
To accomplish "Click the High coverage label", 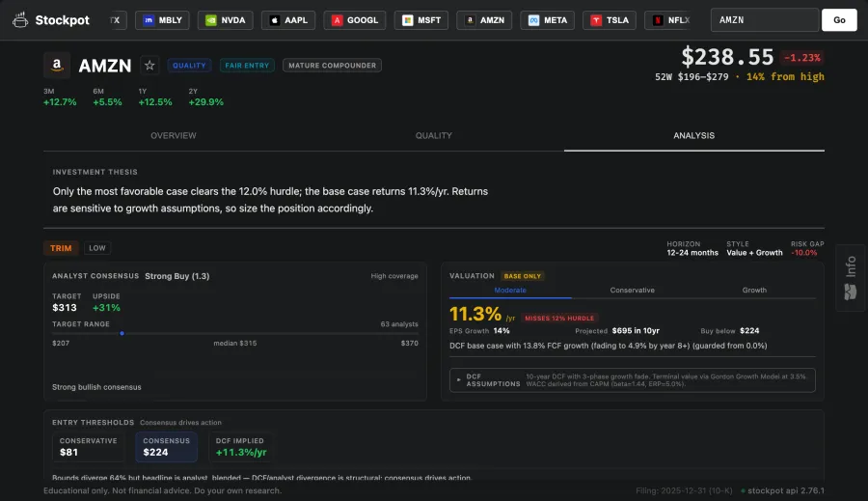I will [394, 276].
